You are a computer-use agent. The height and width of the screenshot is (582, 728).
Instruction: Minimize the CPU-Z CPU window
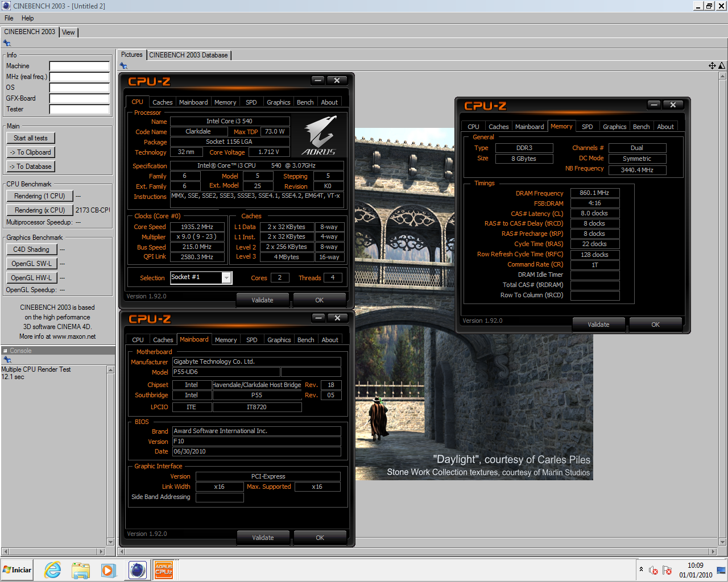click(318, 80)
